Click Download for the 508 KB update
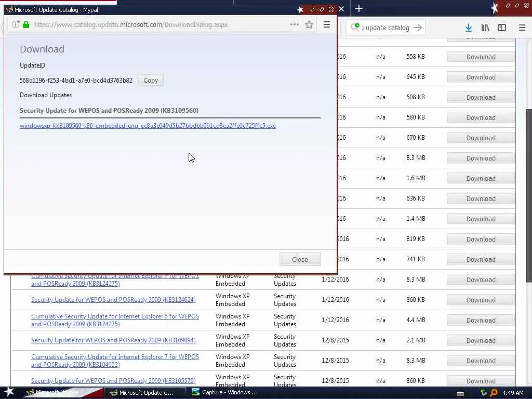The width and height of the screenshot is (532, 399). [x=481, y=97]
